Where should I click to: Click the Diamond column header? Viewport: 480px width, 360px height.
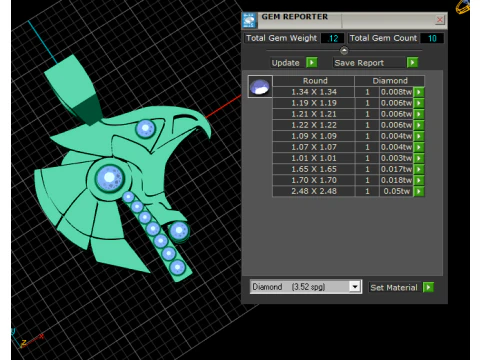pyautogui.click(x=390, y=81)
